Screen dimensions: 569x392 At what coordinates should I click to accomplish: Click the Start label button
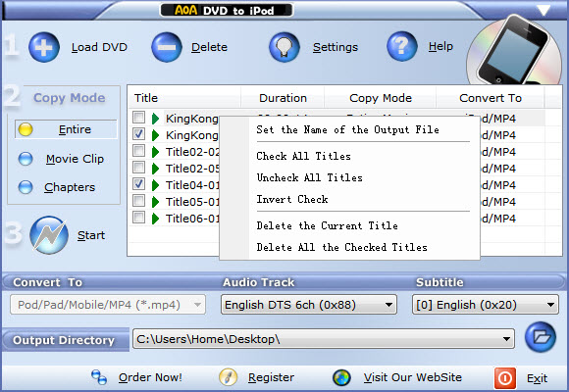click(x=91, y=235)
